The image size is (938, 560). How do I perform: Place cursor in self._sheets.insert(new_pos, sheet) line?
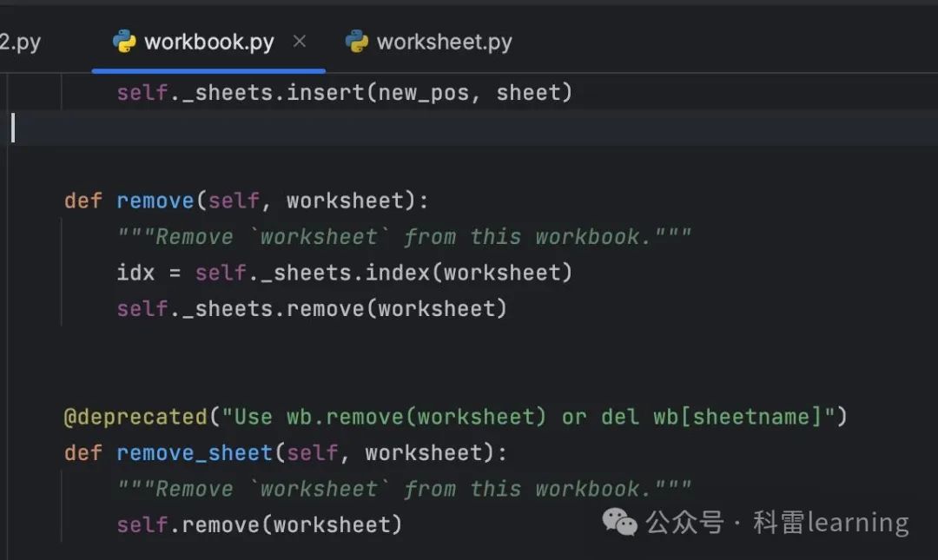click(x=345, y=93)
